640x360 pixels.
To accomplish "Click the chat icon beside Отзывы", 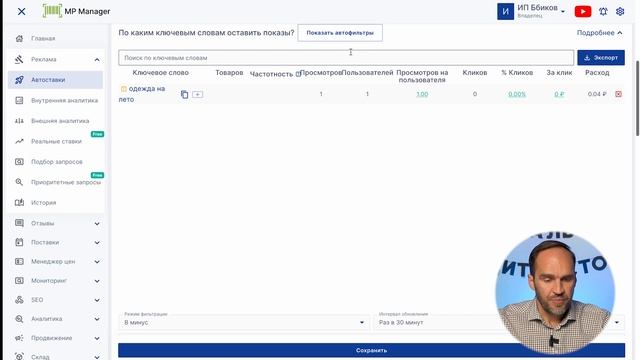I will (x=19, y=223).
